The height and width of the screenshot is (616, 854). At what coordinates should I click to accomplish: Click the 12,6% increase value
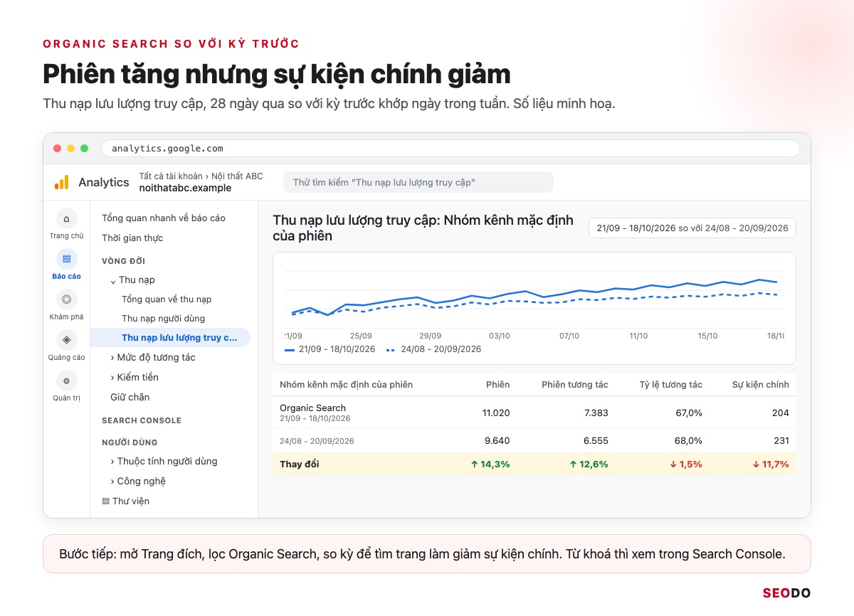pos(589,464)
